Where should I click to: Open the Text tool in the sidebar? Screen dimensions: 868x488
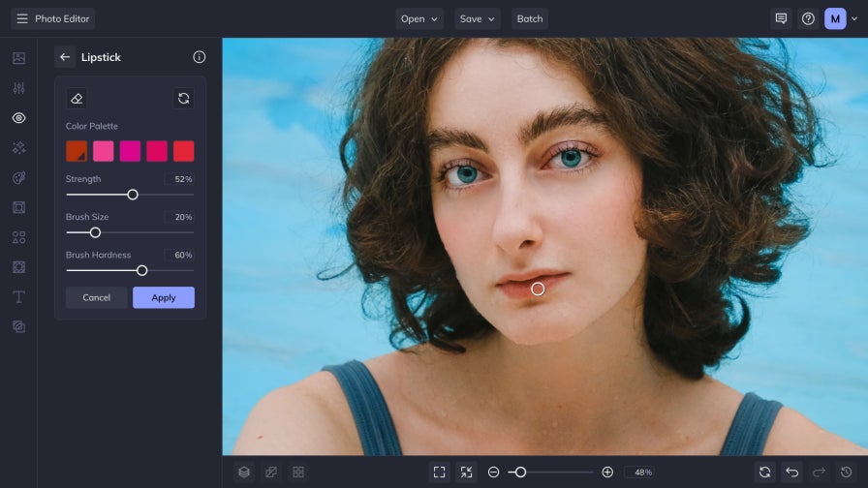(18, 296)
